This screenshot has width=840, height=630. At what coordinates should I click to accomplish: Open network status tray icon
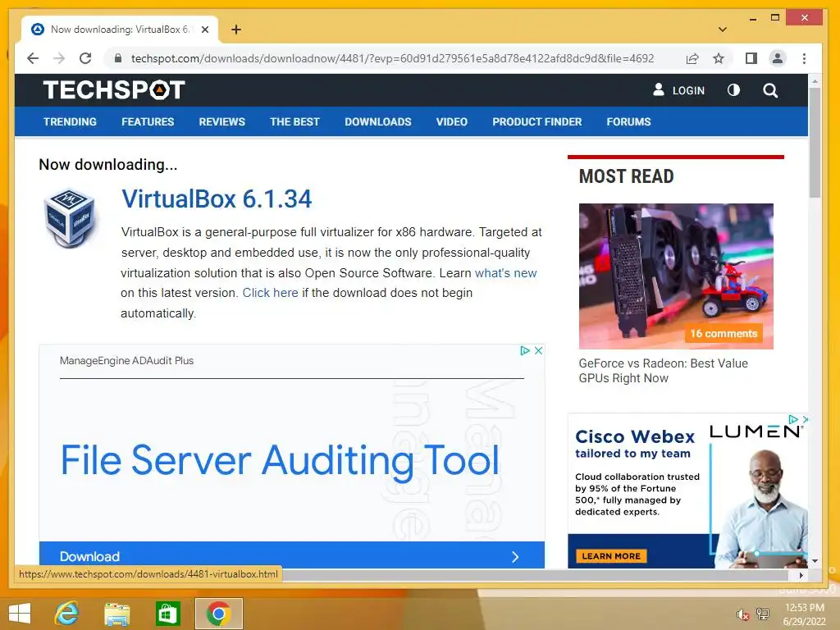click(762, 614)
